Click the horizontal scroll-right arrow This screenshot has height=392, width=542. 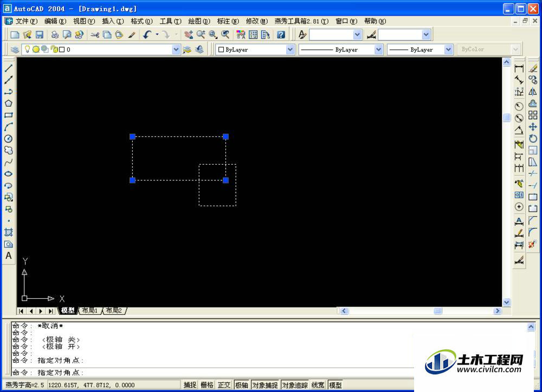(498, 311)
